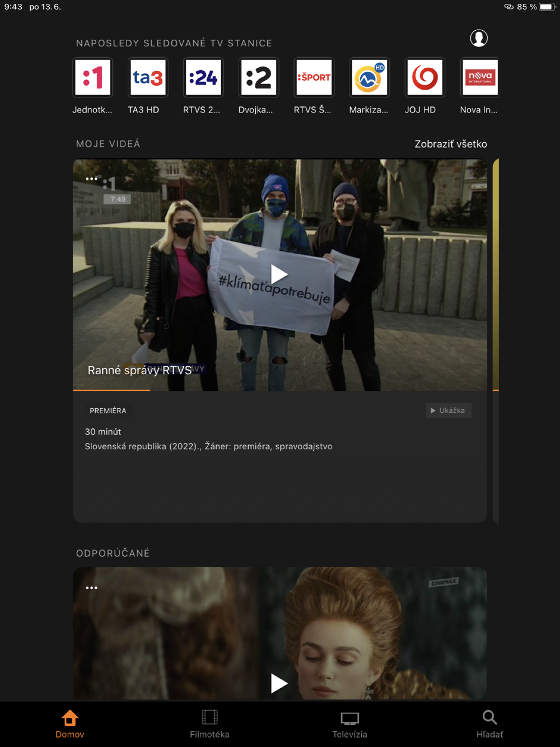Click the 'JOJ HD' channel label
This screenshot has height=747, width=560.
coord(420,110)
